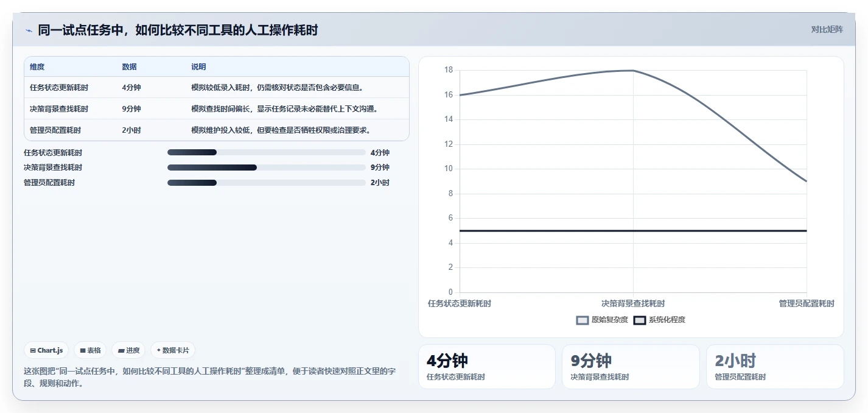Click the footer paragraph starting with 这张图把
868x413 pixels.
point(209,377)
